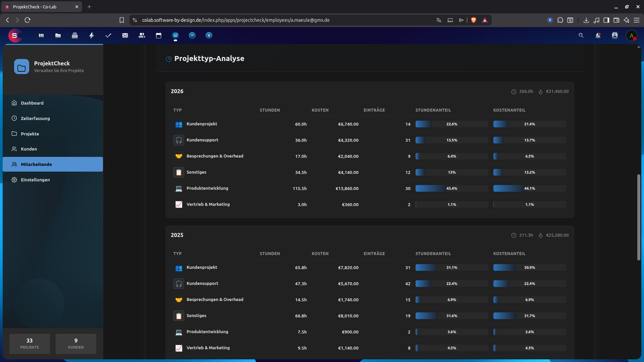The image size is (644, 362).
Task: Switch to the Dashboard section
Action: (x=32, y=103)
